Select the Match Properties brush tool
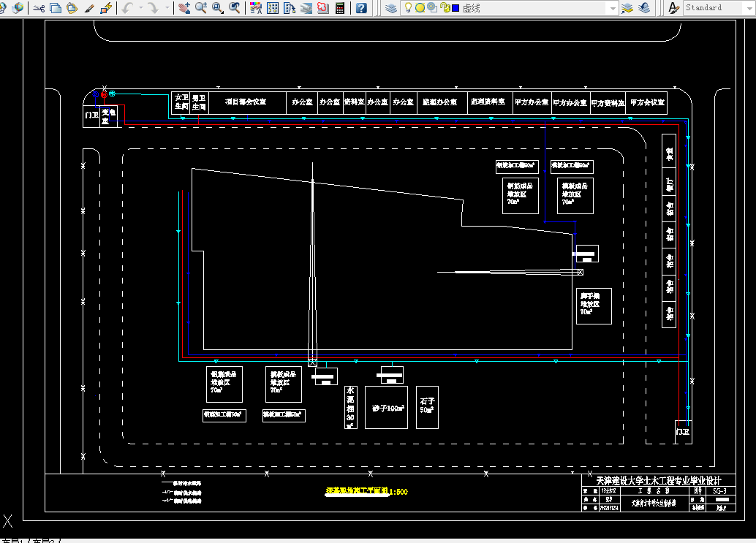Screen dimensions: 756x543 coord(88,8)
